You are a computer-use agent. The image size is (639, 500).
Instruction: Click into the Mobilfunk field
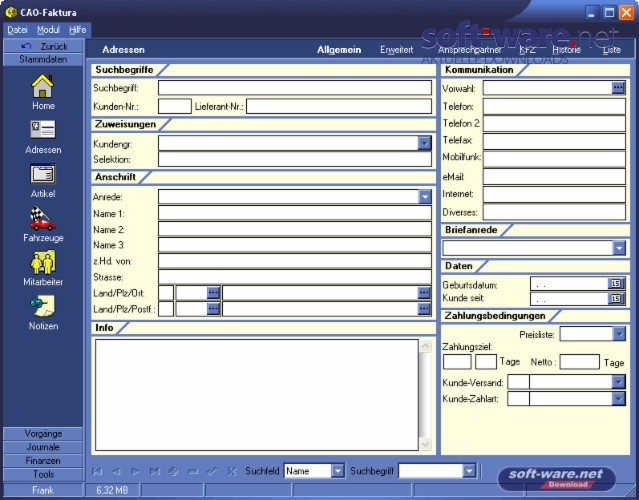(x=554, y=159)
